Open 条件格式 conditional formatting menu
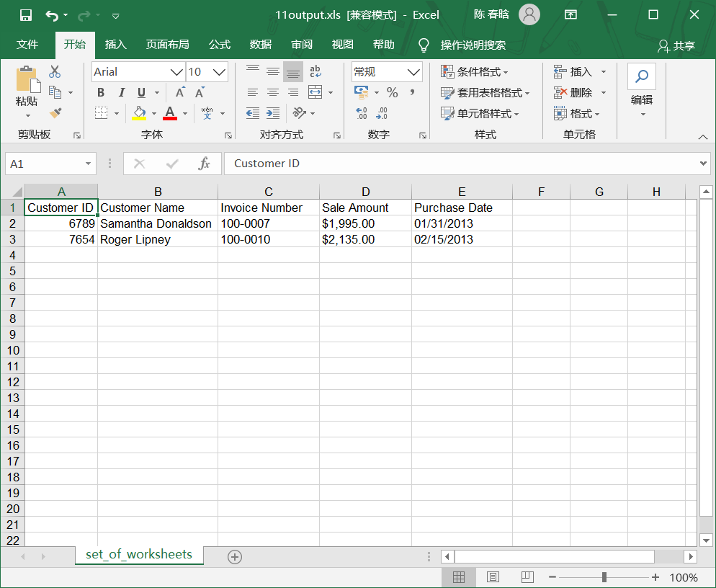This screenshot has height=588, width=716. 475,72
